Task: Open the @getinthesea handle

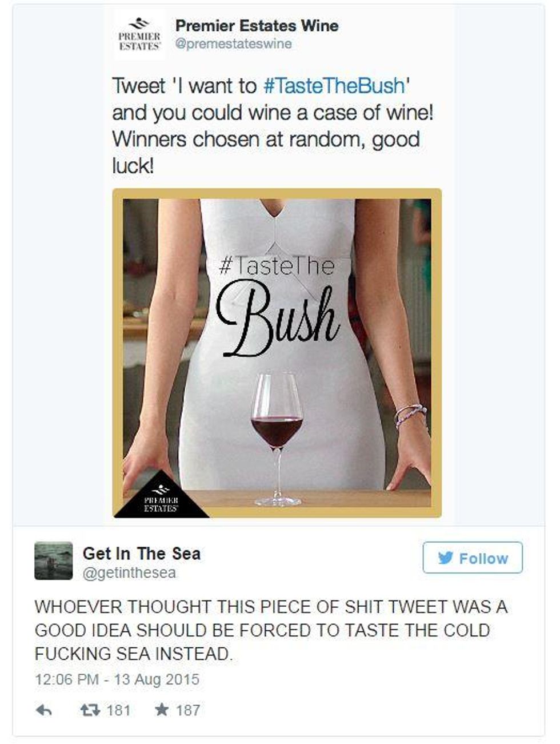Action: 129,573
